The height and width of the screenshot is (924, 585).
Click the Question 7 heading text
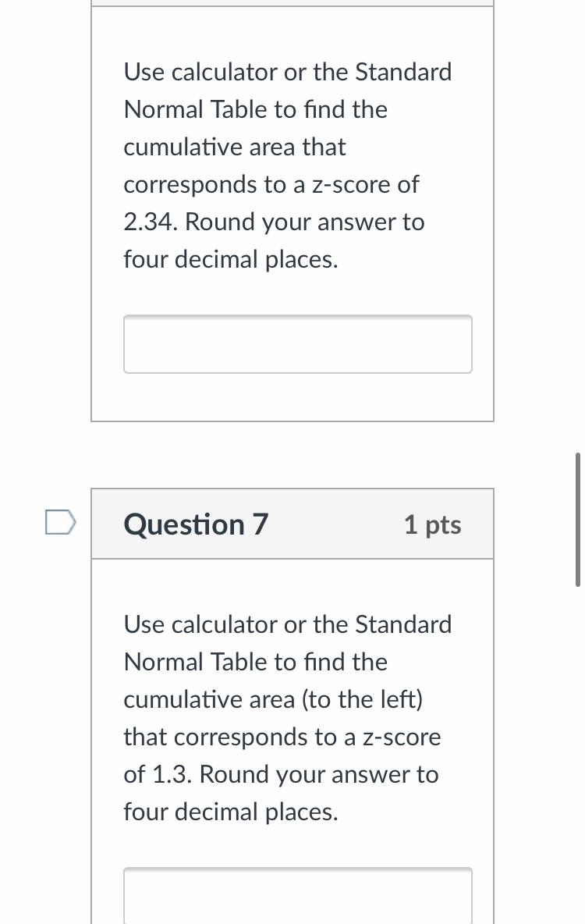(196, 524)
